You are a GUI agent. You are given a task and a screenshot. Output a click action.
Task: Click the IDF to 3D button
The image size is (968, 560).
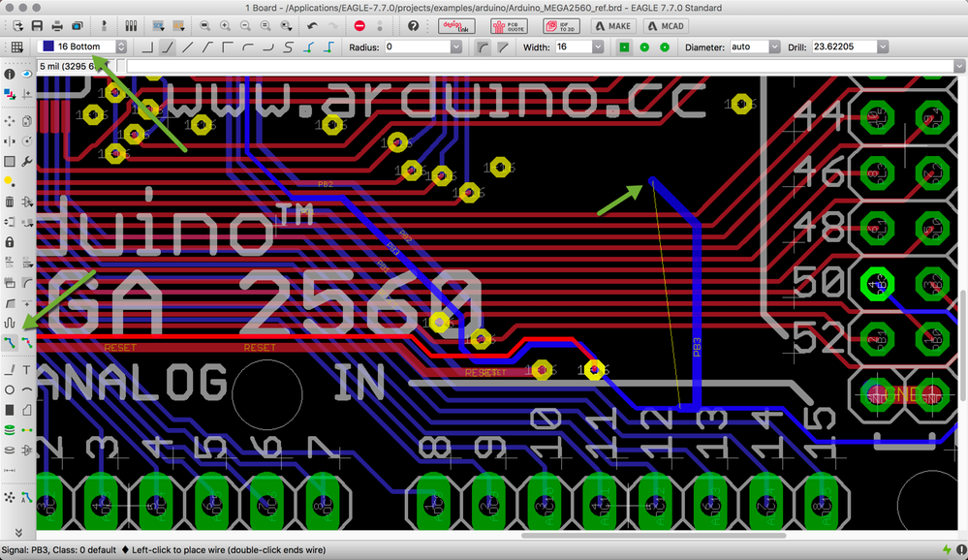(x=561, y=26)
